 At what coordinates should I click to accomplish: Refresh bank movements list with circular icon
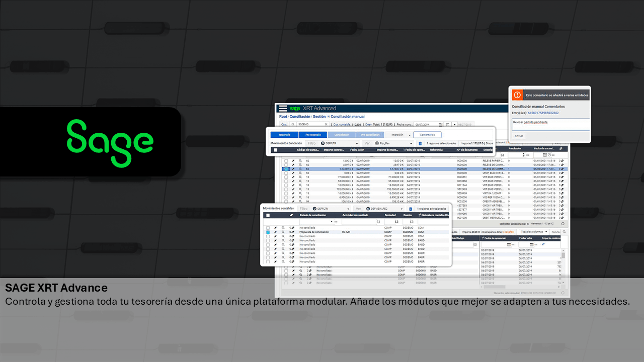tap(563, 224)
